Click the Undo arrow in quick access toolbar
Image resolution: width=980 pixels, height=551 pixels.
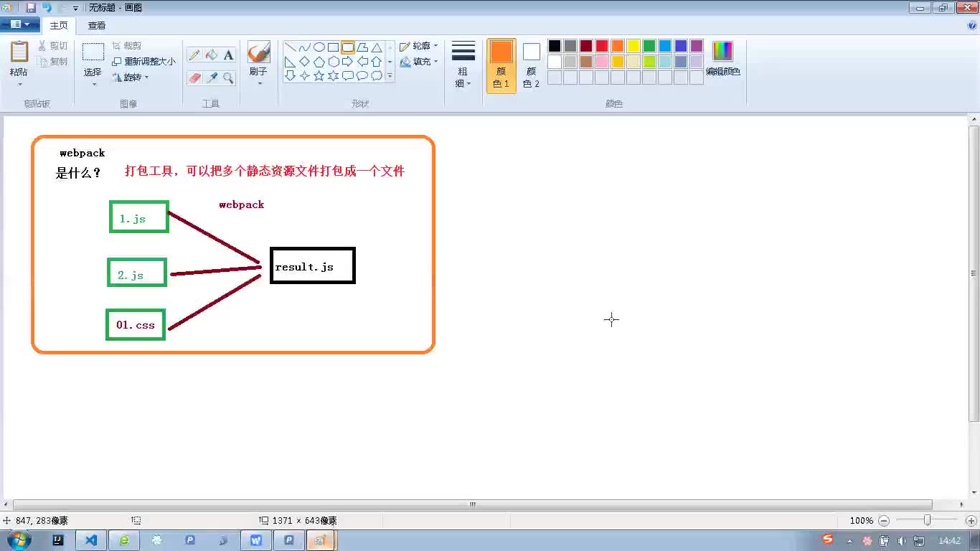pyautogui.click(x=47, y=8)
